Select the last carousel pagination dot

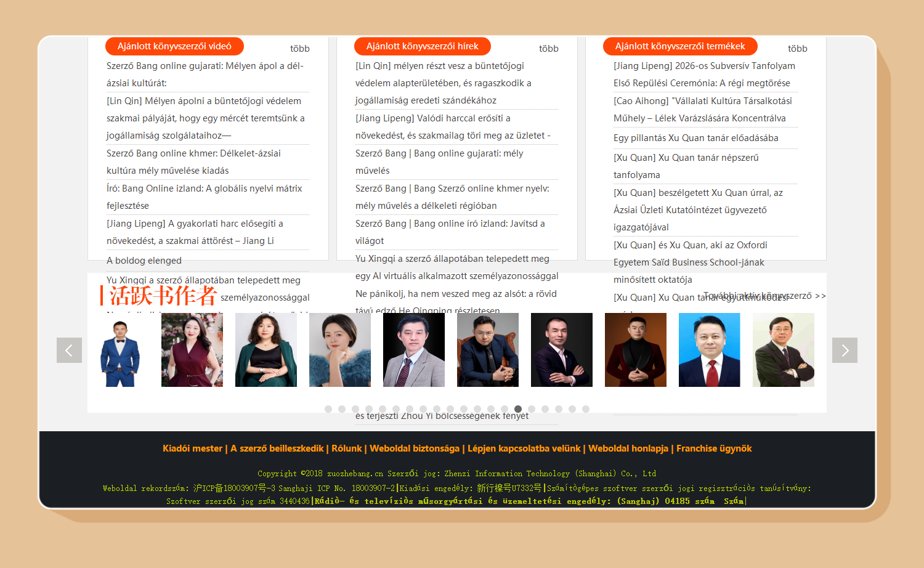(x=586, y=409)
